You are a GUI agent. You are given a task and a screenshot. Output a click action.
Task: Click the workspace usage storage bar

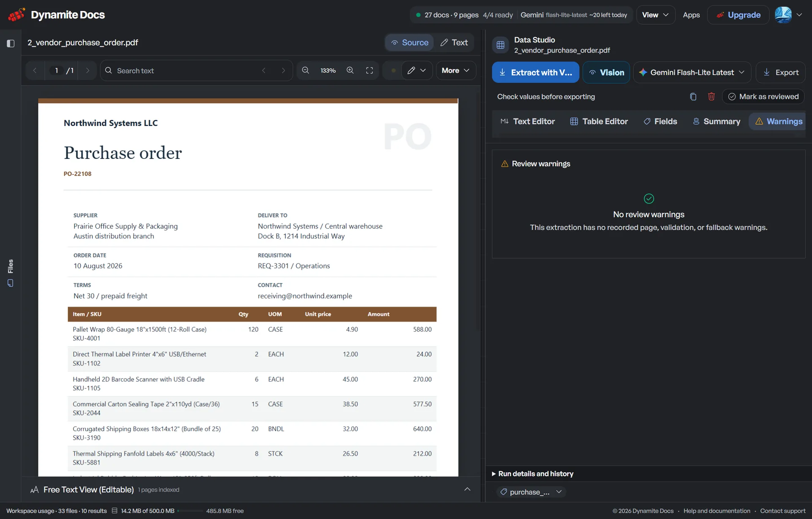pyautogui.click(x=191, y=511)
